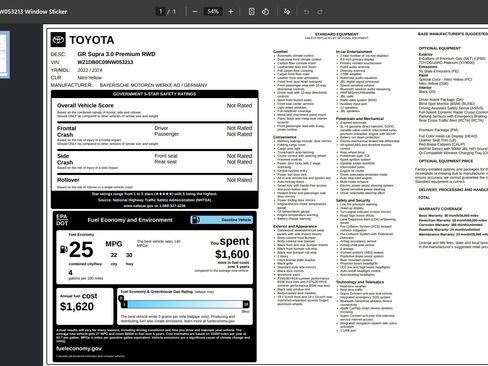Click the Powertrain and Mechanical heading

pyautogui.click(x=360, y=119)
